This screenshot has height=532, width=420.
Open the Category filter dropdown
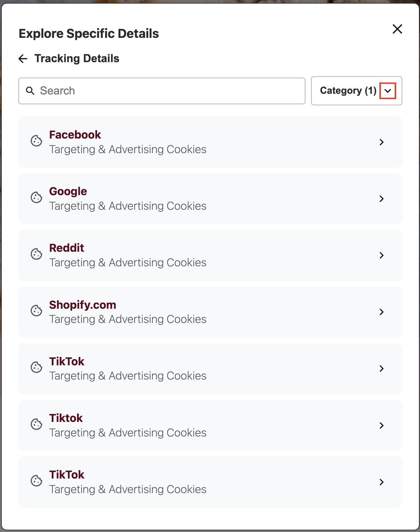point(388,91)
